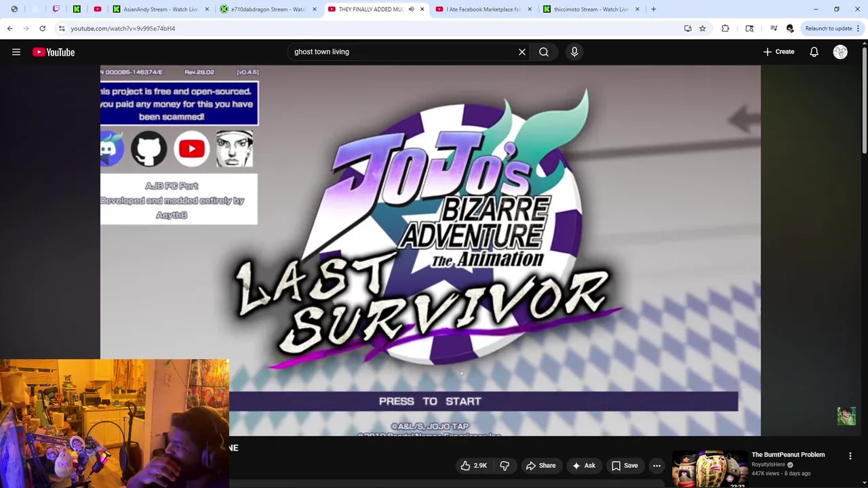Switch to the YouTube pinned tab
Screen dimensions: 868x488
point(98,9)
